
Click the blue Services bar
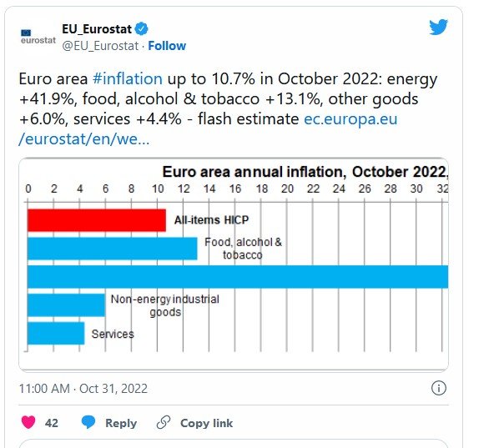coord(56,333)
